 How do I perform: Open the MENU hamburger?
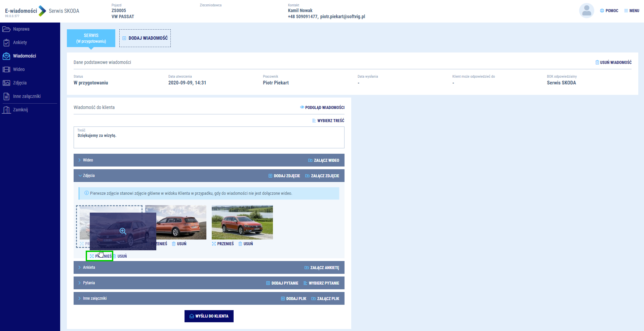[x=632, y=11]
